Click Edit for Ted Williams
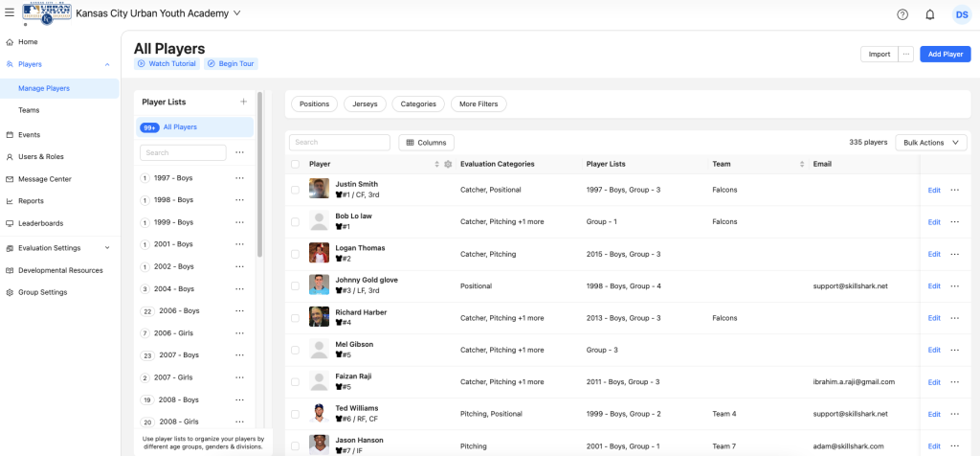The height and width of the screenshot is (456, 980). click(934, 414)
